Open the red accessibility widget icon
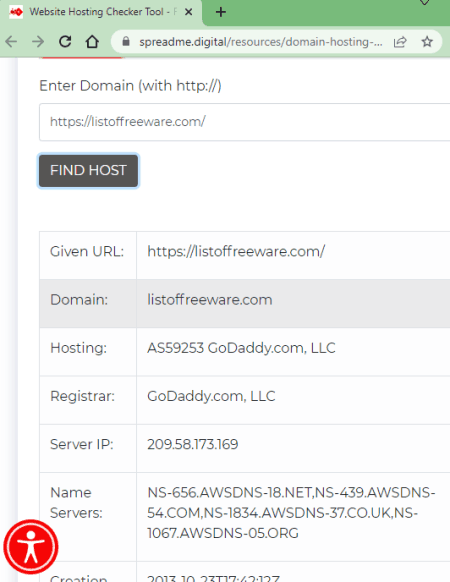Viewport: 450px width, 582px height. pyautogui.click(x=31, y=547)
